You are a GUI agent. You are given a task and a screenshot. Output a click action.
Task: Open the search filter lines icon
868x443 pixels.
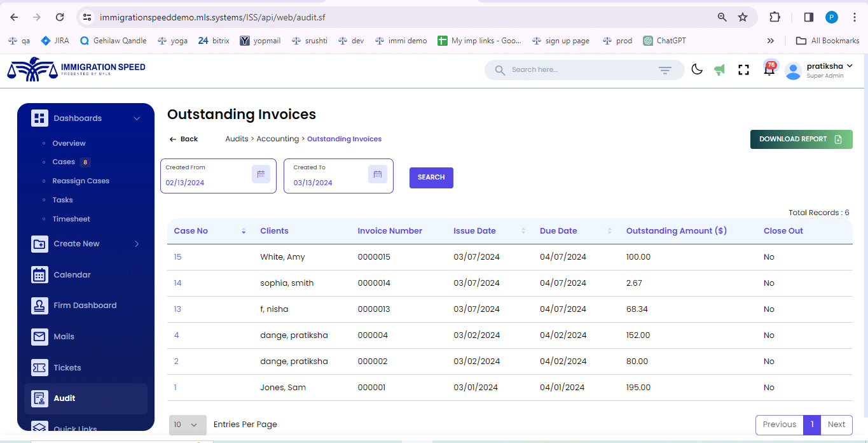pos(665,70)
